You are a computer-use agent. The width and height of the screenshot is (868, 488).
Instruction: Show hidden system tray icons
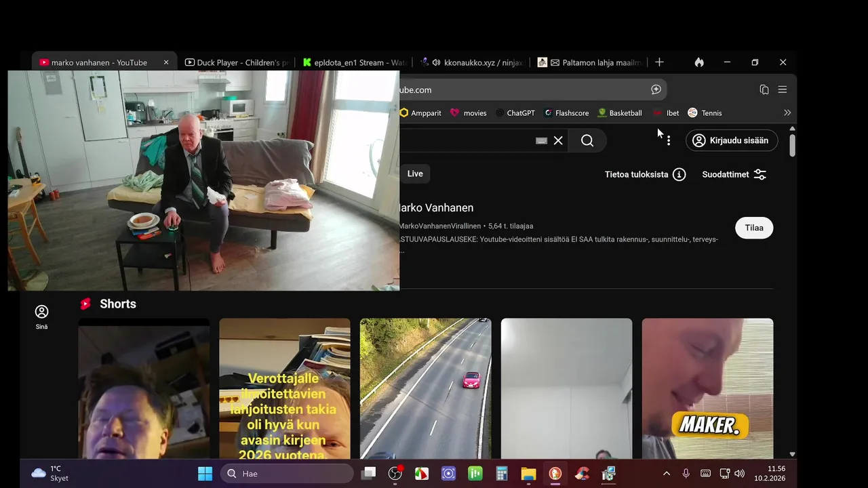pyautogui.click(x=667, y=474)
